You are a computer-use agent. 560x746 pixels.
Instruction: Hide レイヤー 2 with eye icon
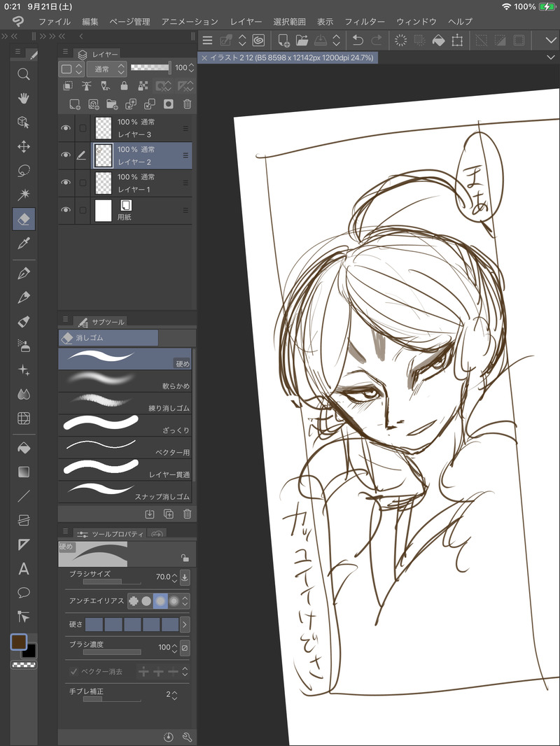click(x=66, y=155)
